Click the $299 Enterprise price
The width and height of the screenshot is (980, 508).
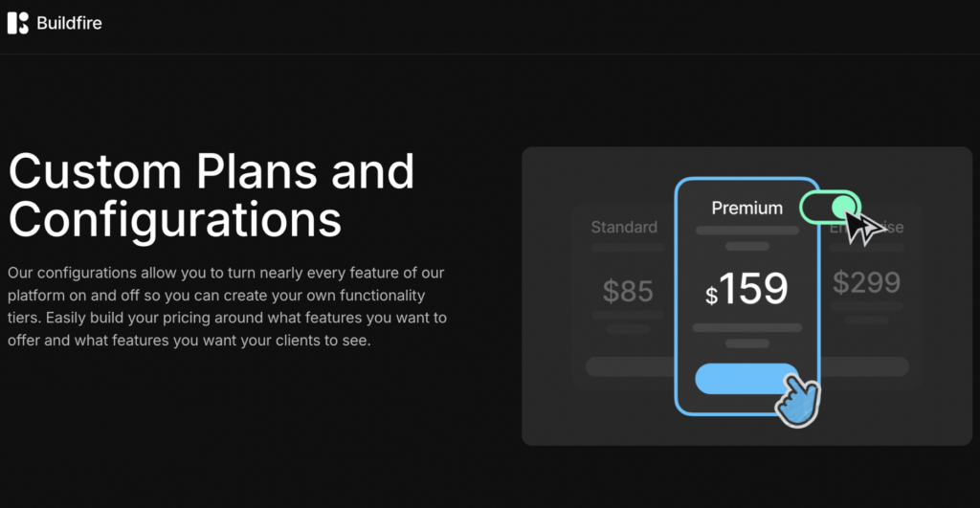pos(866,282)
